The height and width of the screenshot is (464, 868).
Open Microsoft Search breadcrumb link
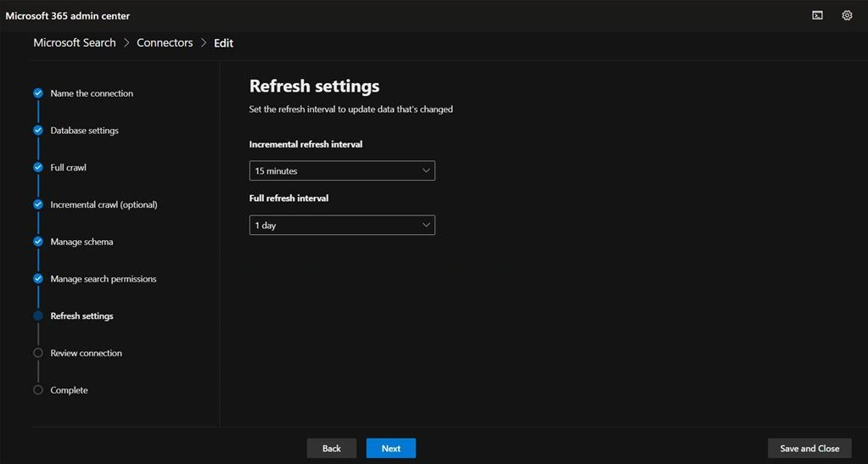pyautogui.click(x=74, y=42)
